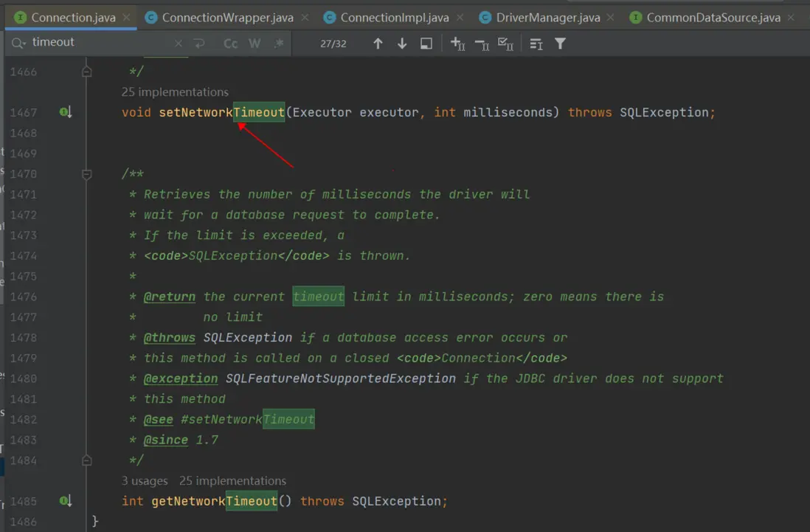Close the ConnectionImpl.java tab

pyautogui.click(x=460, y=18)
